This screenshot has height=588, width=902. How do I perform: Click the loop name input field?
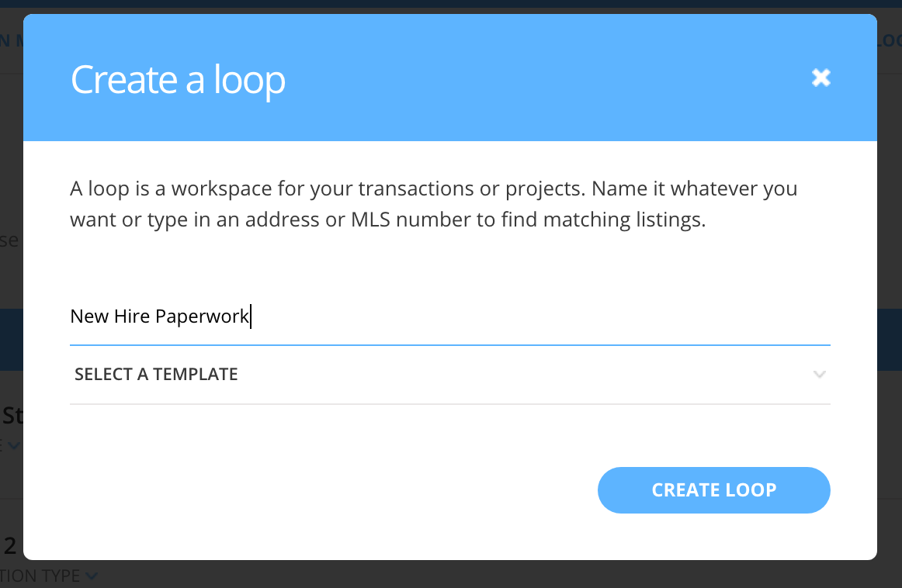point(449,316)
